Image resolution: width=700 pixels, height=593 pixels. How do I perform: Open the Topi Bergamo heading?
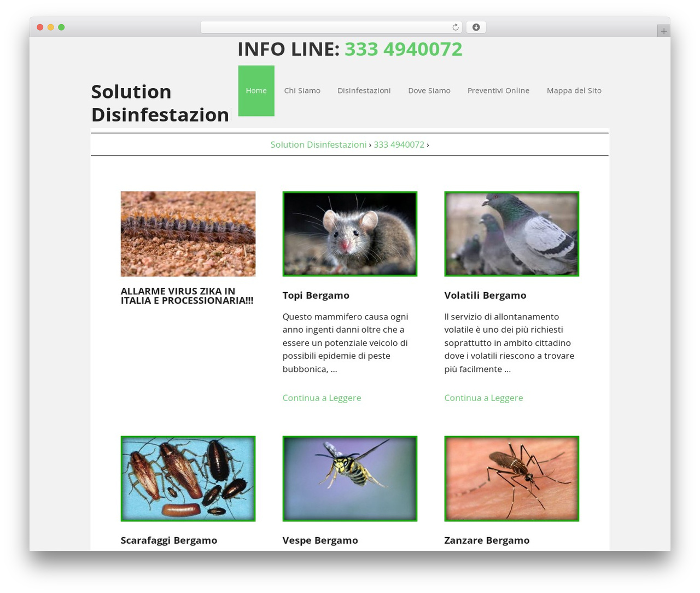click(316, 295)
